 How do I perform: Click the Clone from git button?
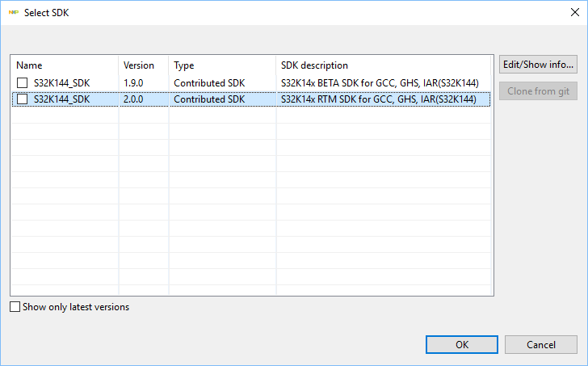pyautogui.click(x=539, y=91)
